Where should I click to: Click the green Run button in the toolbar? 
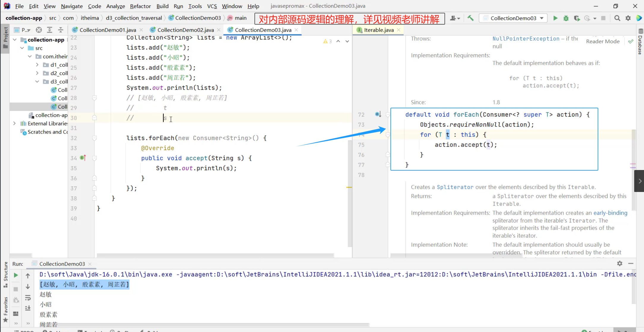tap(555, 18)
